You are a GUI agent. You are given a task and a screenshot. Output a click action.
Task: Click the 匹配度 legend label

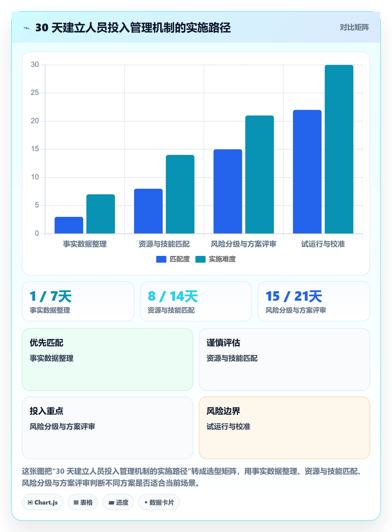tap(180, 259)
